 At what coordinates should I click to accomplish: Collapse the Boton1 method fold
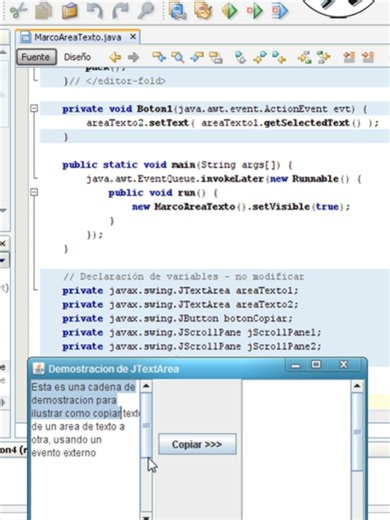[x=34, y=108]
